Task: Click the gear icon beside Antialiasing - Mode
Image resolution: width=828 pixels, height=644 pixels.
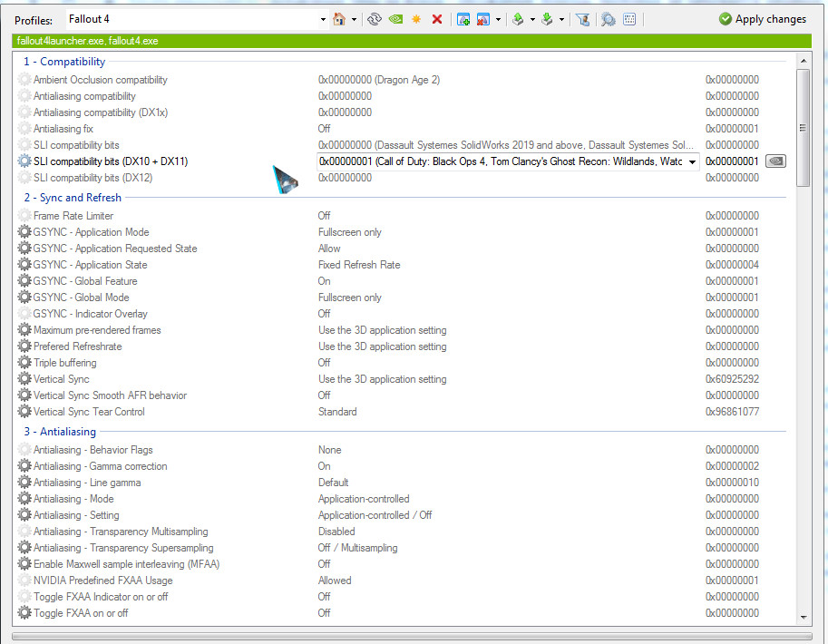Action: [x=24, y=499]
